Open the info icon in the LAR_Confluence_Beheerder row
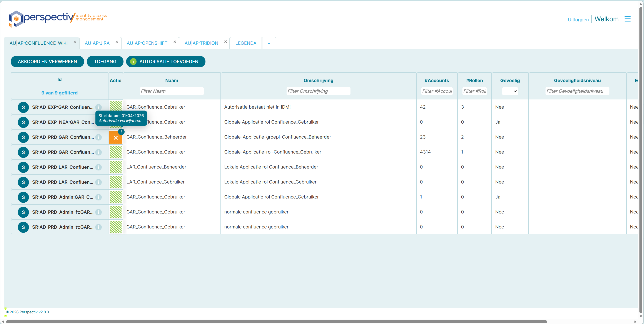The height and width of the screenshot is (324, 644). pos(98,167)
